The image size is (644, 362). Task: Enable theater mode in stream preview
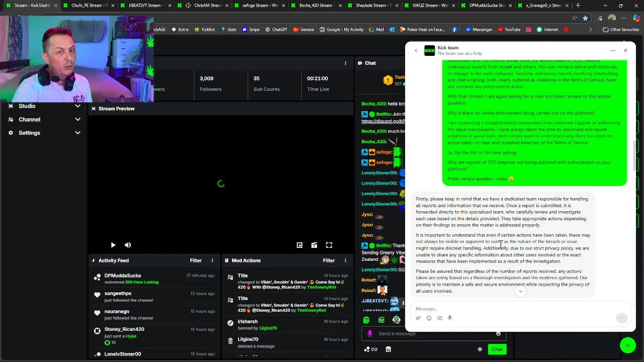coord(314,245)
